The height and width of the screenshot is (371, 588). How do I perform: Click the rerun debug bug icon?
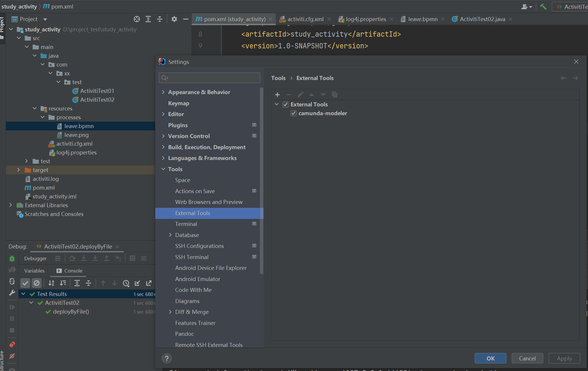click(12, 258)
